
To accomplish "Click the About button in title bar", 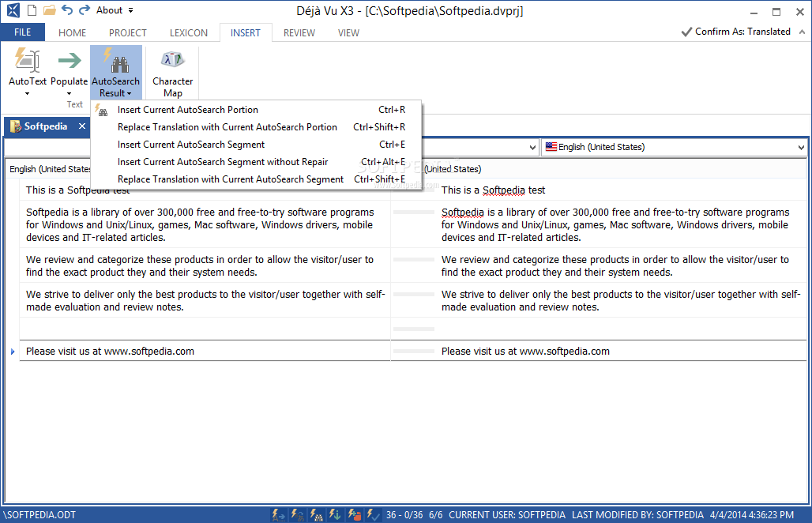I will click(109, 10).
